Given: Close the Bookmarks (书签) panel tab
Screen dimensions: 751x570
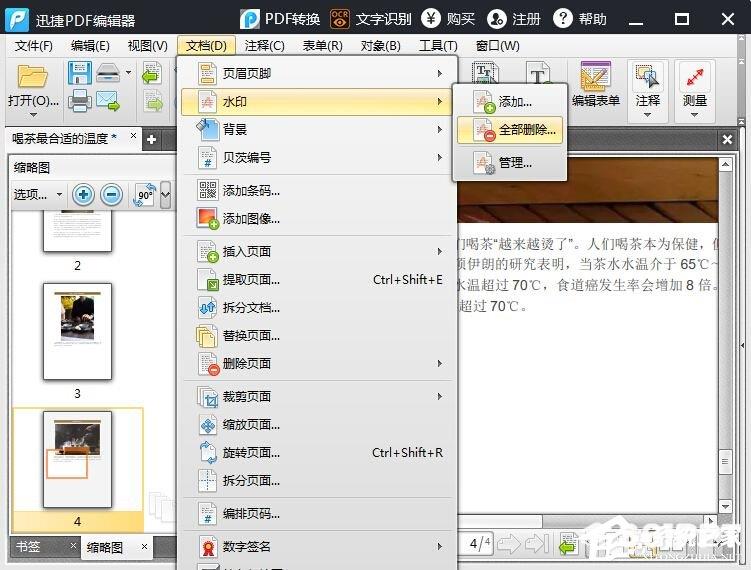Looking at the screenshot, I should point(73,545).
